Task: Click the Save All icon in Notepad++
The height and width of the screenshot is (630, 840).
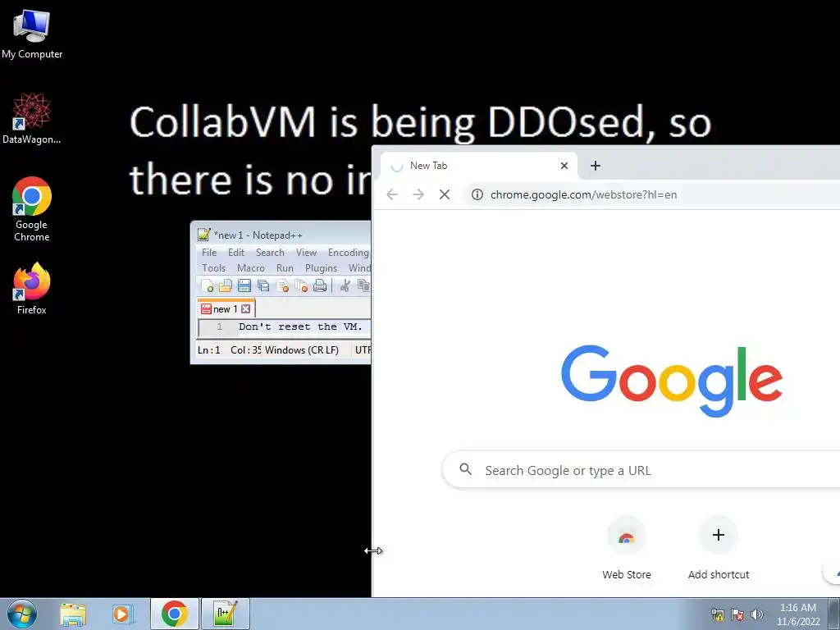Action: click(263, 286)
